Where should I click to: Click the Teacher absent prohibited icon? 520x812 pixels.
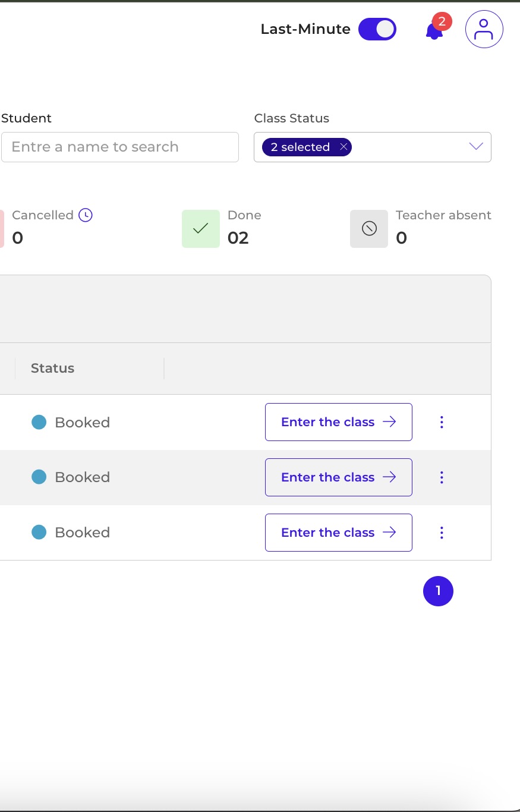click(369, 228)
